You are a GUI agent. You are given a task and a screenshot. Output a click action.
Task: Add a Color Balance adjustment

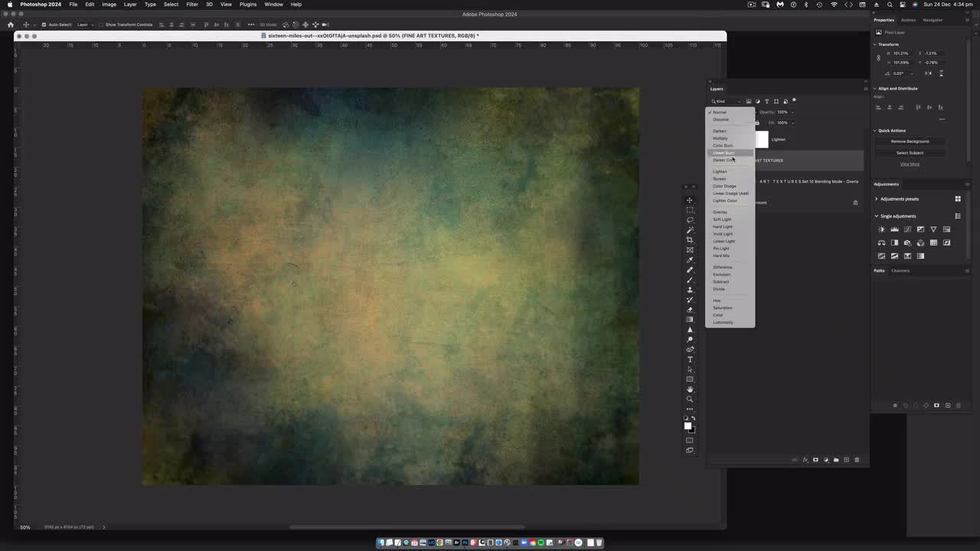click(x=881, y=243)
